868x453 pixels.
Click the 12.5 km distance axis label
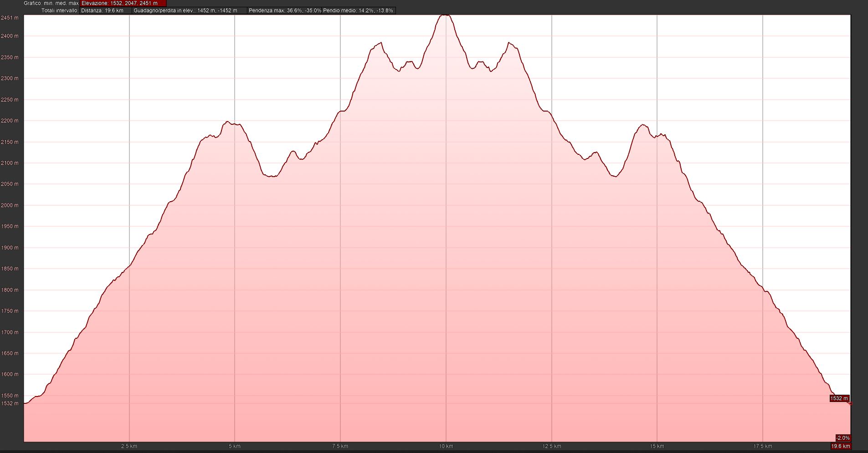[551, 446]
